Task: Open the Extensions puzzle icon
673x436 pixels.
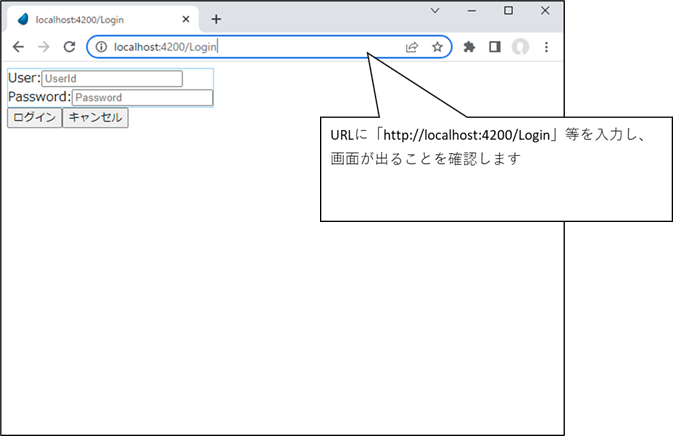Action: click(x=469, y=47)
